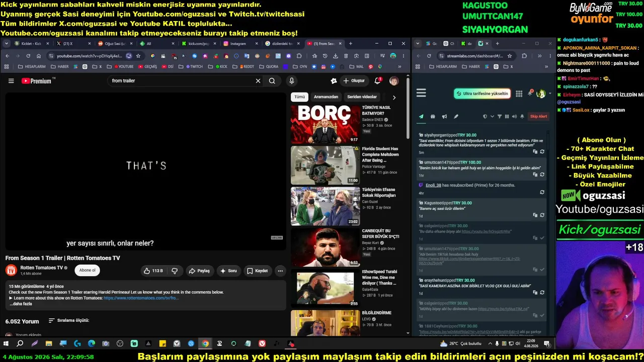The width and height of the screenshot is (644, 362).
Task: Open the YouTube account avatar menu
Action: point(394,81)
